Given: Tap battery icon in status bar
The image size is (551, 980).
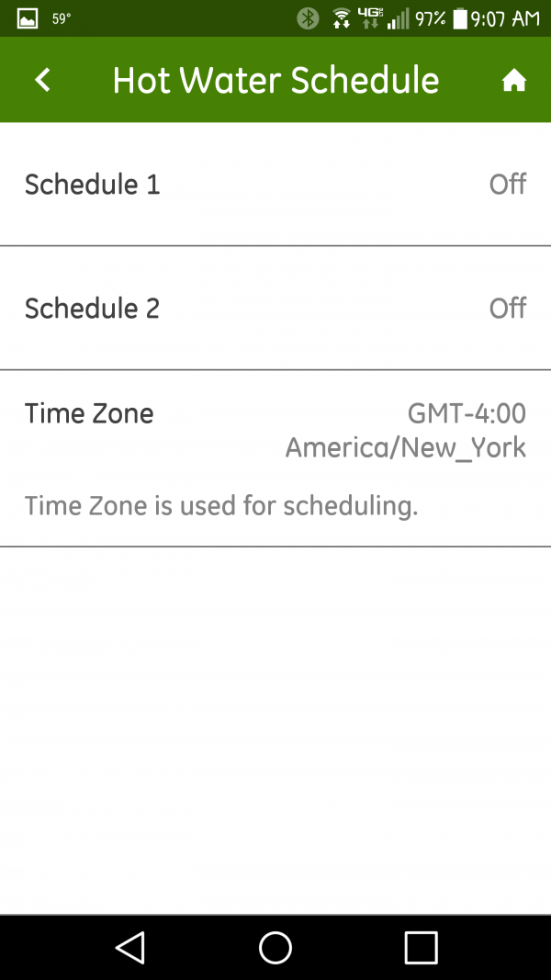Looking at the screenshot, I should coord(460,18).
